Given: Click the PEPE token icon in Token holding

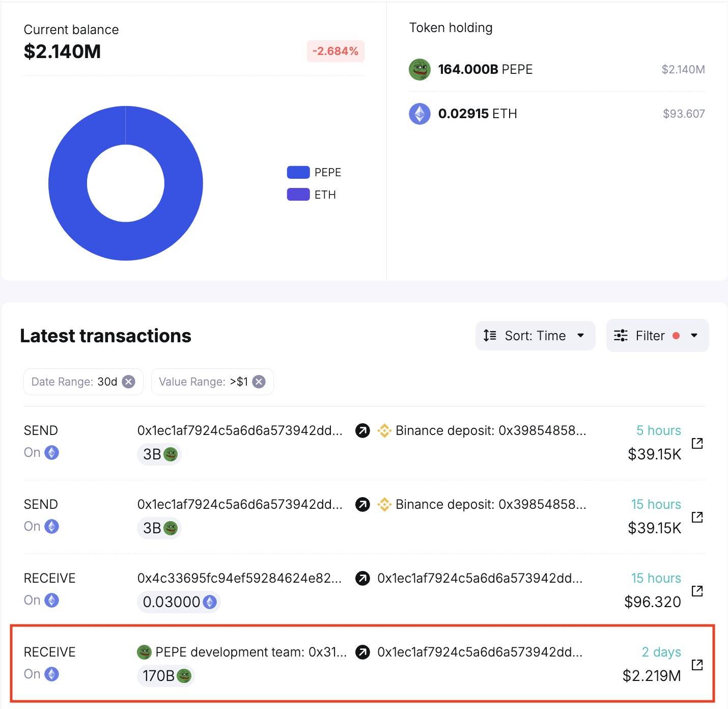Looking at the screenshot, I should click(x=419, y=69).
